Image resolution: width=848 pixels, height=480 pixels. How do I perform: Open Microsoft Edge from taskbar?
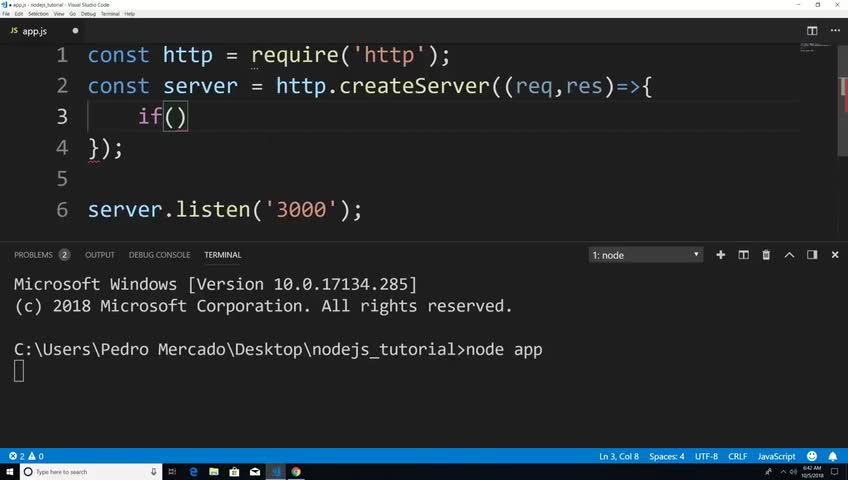click(193, 472)
